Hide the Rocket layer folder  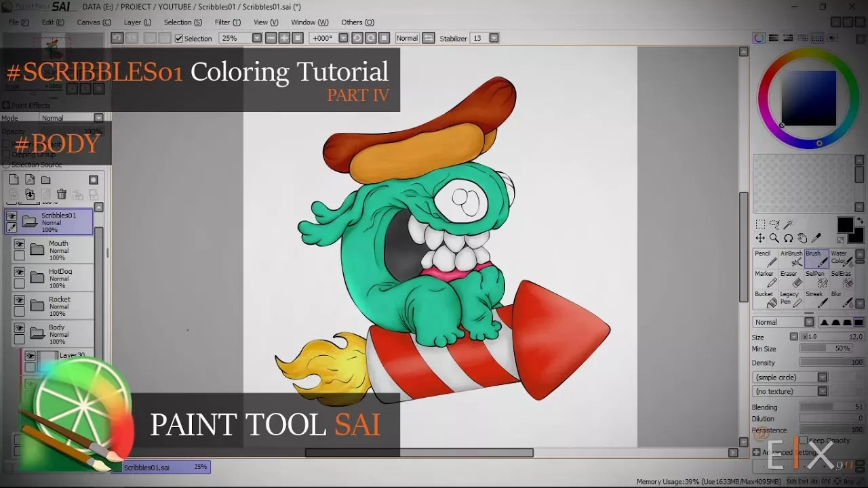pyautogui.click(x=20, y=300)
